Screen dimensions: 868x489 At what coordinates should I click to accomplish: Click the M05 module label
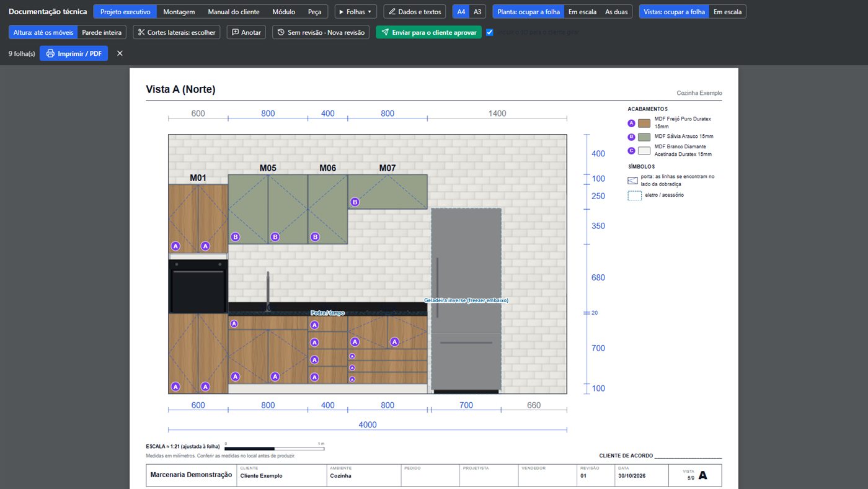pos(268,168)
